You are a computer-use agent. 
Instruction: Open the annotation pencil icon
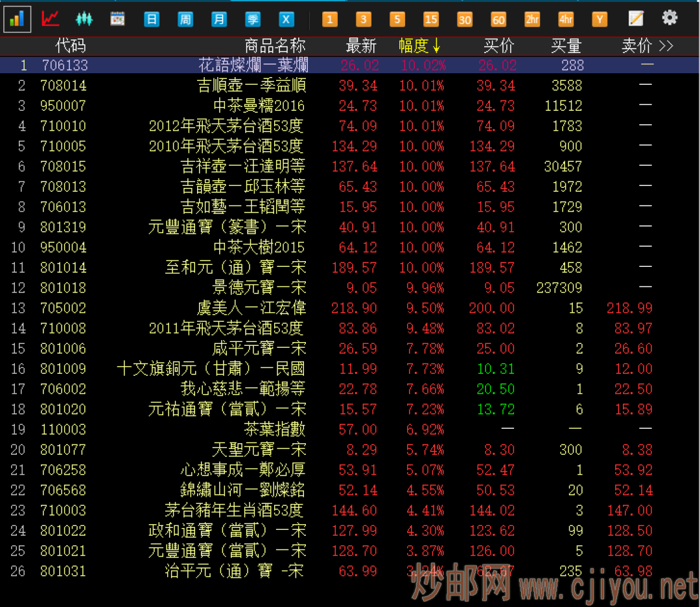tap(636, 18)
